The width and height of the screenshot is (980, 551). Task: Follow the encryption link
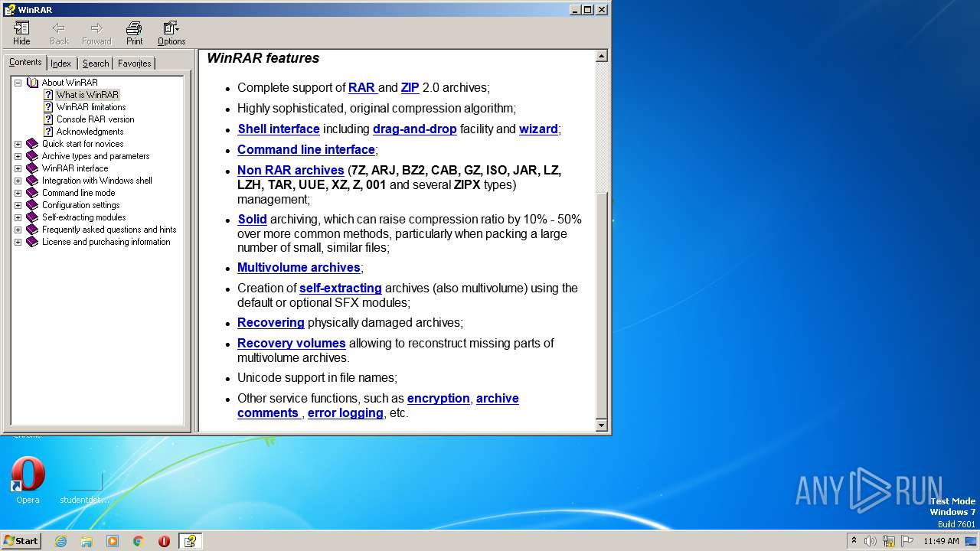point(439,398)
